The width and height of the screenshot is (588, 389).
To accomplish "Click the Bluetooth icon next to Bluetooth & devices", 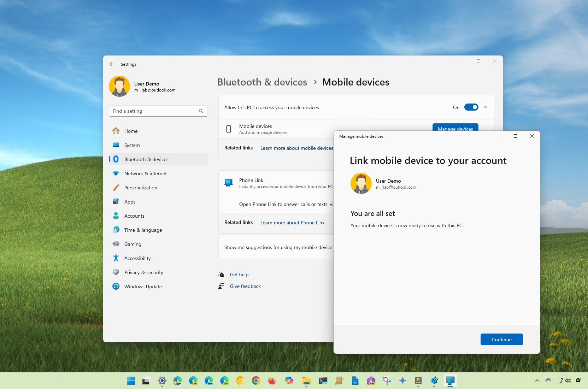I will pos(116,159).
